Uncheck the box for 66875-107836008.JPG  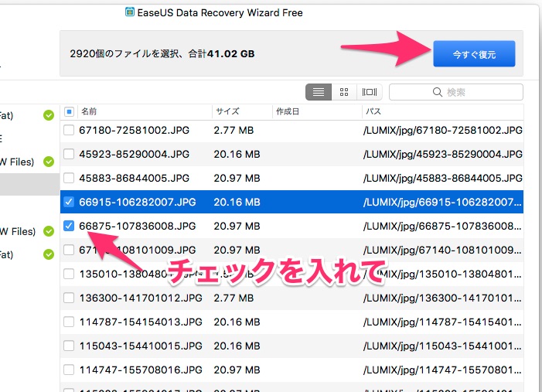[x=70, y=226]
